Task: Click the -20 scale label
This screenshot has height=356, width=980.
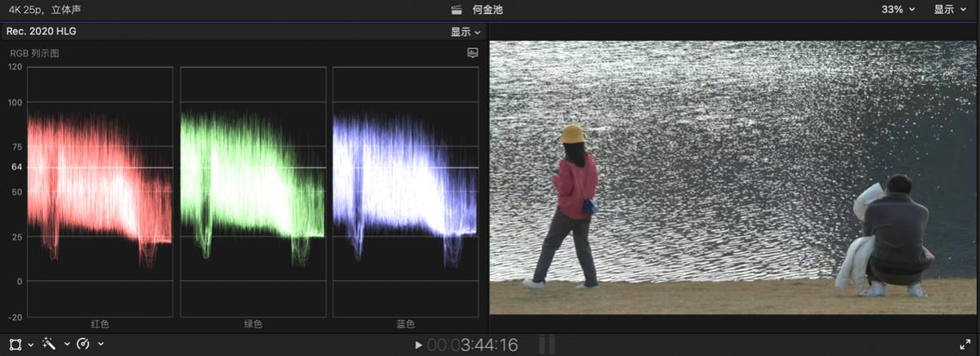Action: tap(15, 317)
